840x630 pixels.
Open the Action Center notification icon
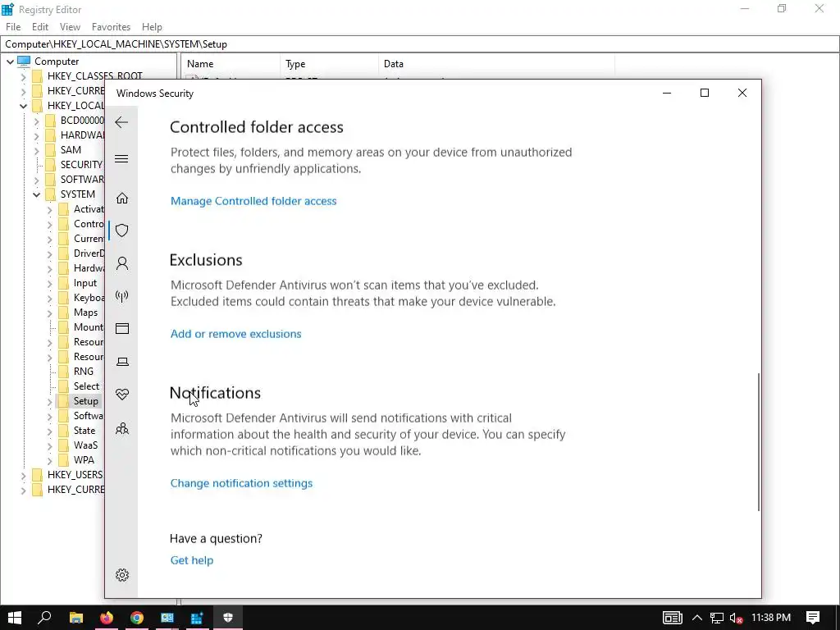(x=813, y=618)
